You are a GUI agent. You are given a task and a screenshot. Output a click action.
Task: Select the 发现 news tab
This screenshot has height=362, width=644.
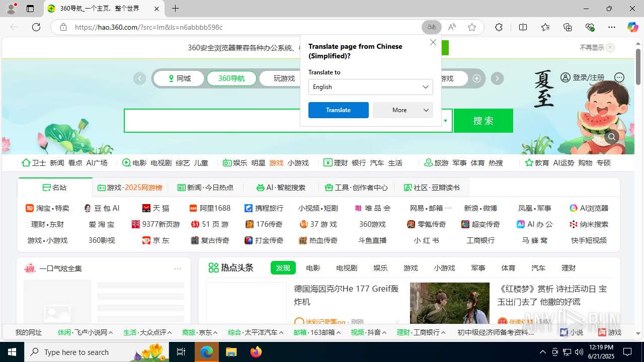[283, 268]
